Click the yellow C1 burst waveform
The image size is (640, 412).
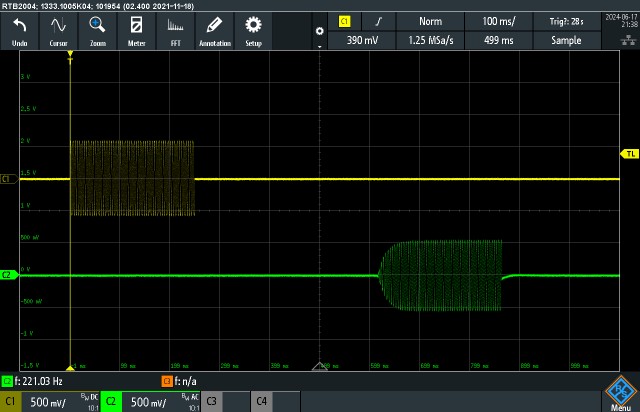pos(132,178)
